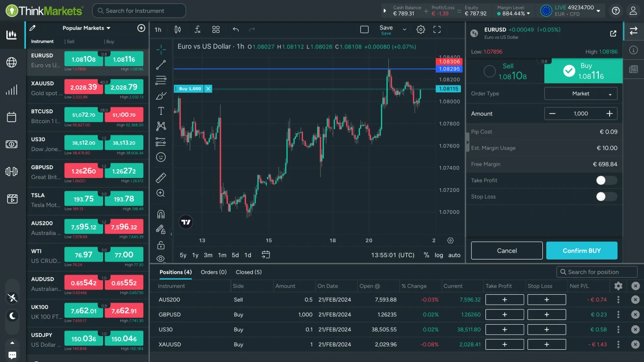Select the text annotation tool
Image resolution: width=644 pixels, height=362 pixels.
160,110
